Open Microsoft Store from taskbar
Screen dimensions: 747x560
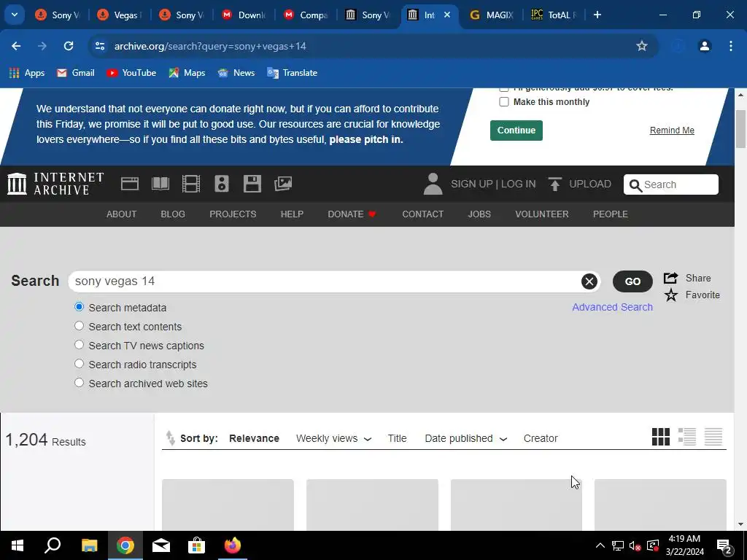pyautogui.click(x=196, y=545)
